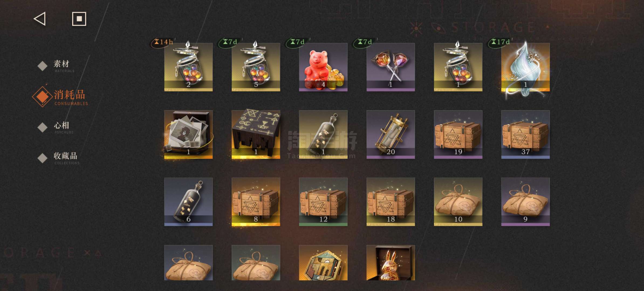Choose the lollipops item
This screenshot has width=644, height=291.
(x=390, y=67)
